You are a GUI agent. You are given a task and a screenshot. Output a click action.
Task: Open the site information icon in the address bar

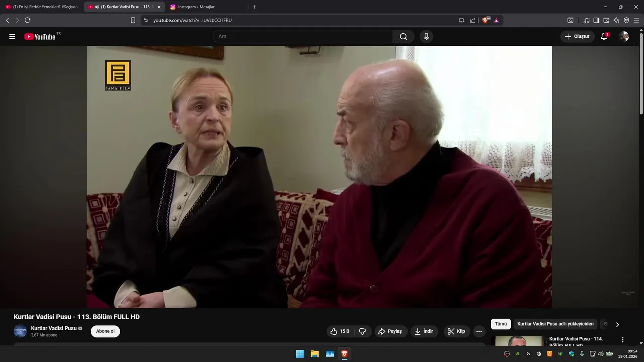146,20
